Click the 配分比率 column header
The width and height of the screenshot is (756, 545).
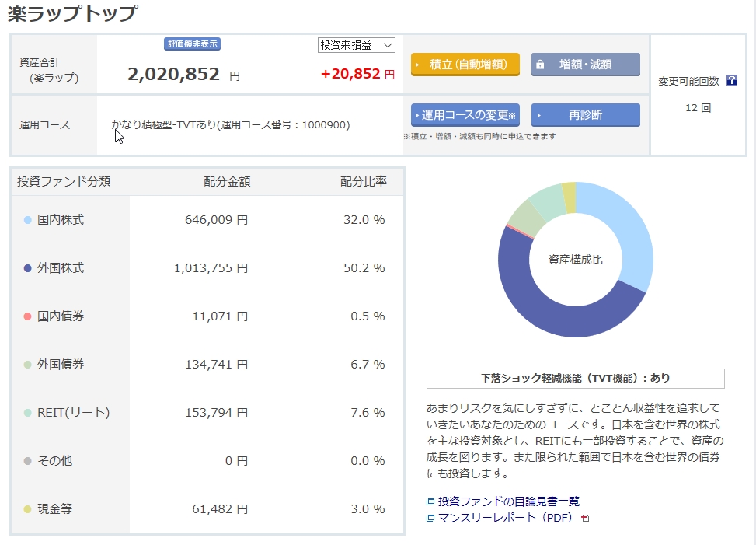click(363, 182)
